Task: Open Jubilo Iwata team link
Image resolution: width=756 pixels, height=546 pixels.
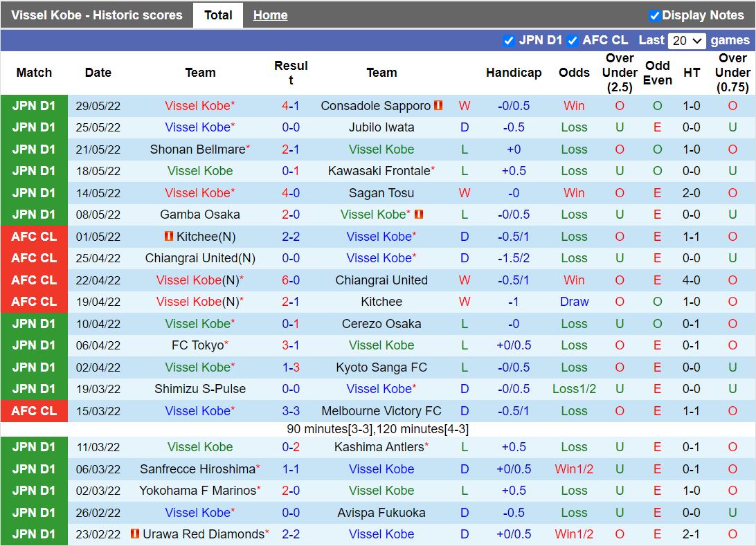Action: tap(381, 127)
